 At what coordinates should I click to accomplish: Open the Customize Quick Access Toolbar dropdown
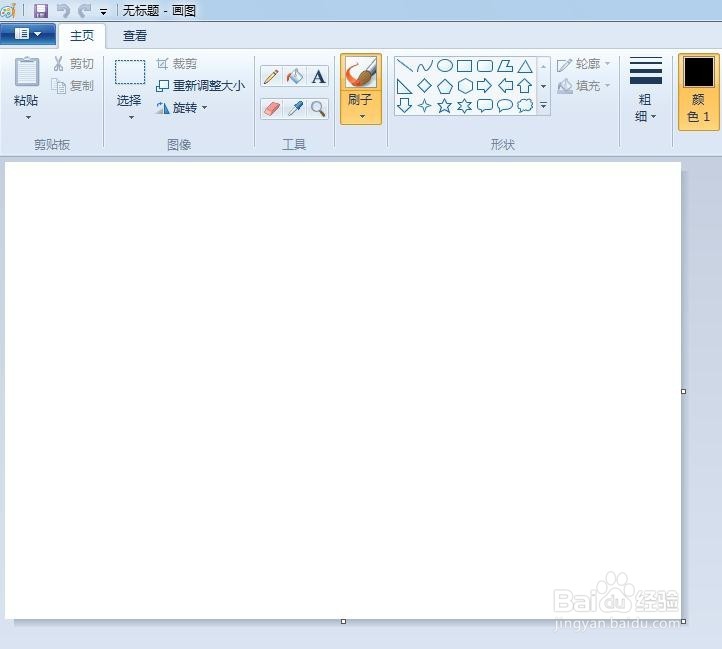pyautogui.click(x=104, y=12)
